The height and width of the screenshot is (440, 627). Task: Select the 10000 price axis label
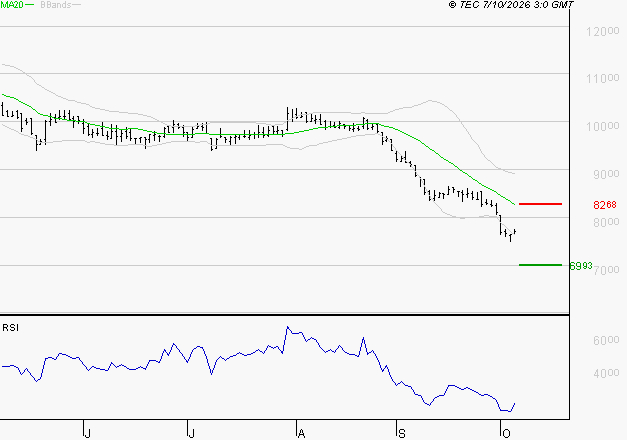pyautogui.click(x=603, y=126)
